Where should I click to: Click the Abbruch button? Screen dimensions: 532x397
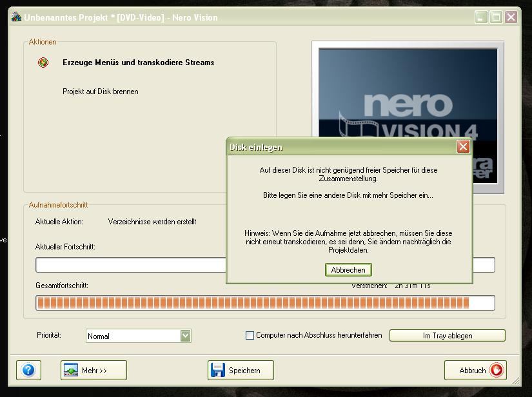[x=475, y=370]
